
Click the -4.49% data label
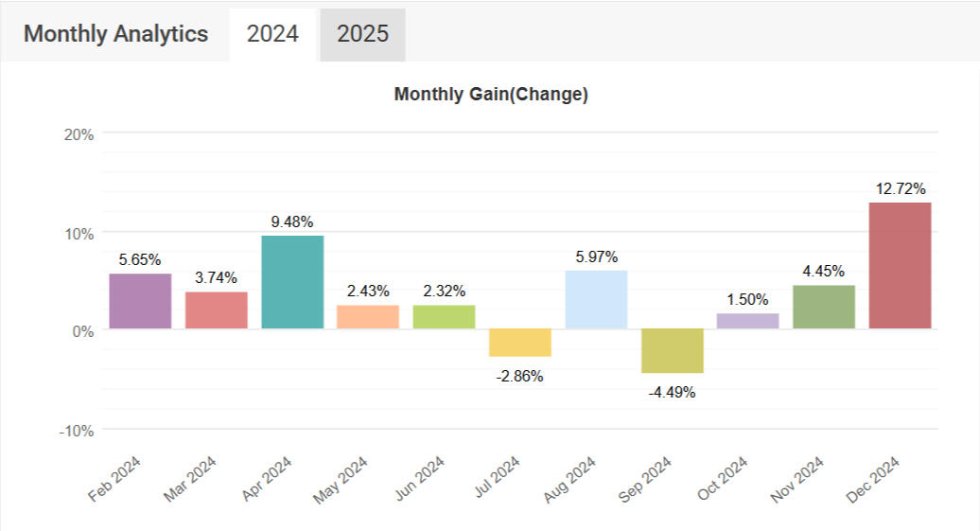[672, 392]
